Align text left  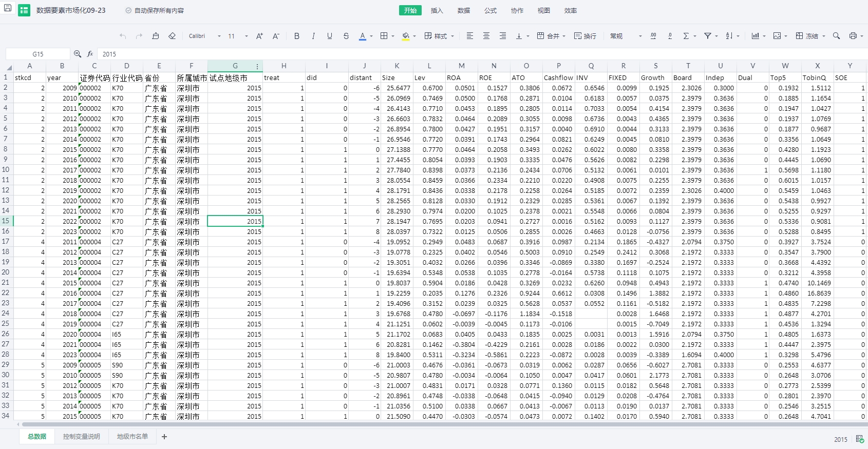pyautogui.click(x=469, y=36)
